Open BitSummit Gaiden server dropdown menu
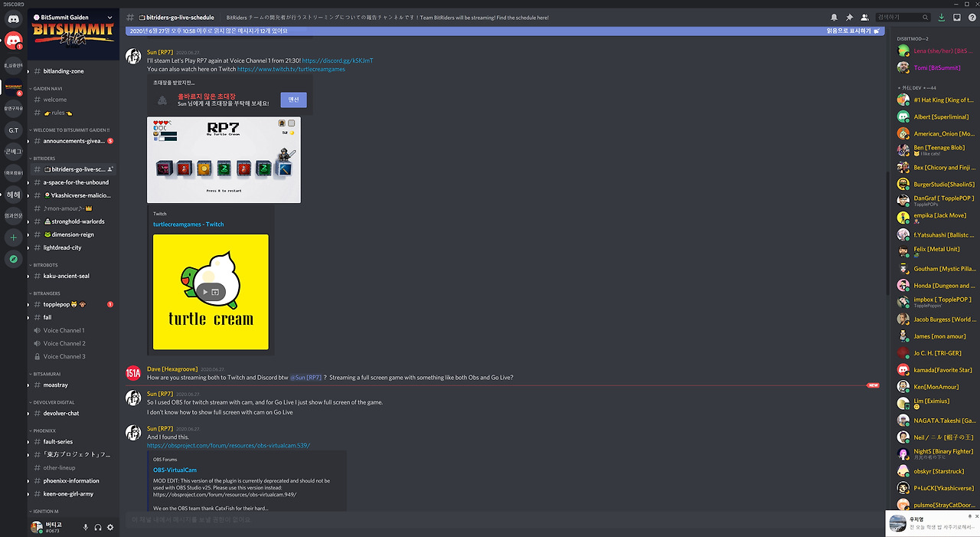Screen dimensions: 980x537 pyautogui.click(x=110, y=17)
